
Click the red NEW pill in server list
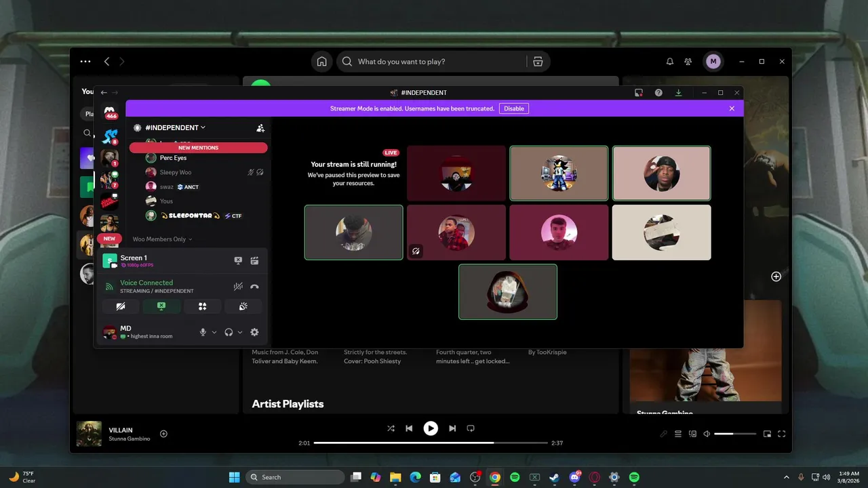pyautogui.click(x=109, y=239)
